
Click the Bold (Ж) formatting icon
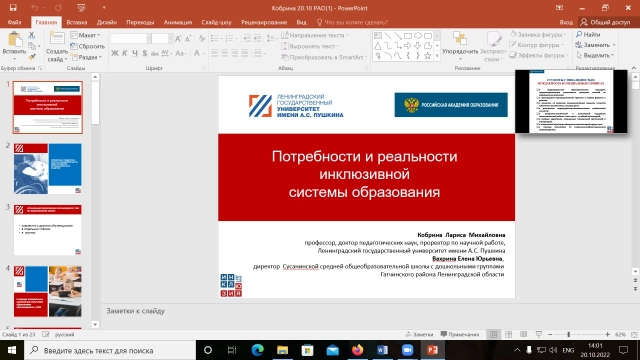click(115, 53)
